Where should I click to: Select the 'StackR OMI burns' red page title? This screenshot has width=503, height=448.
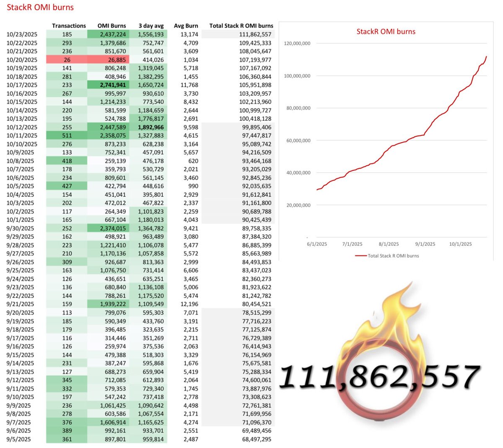(x=40, y=7)
